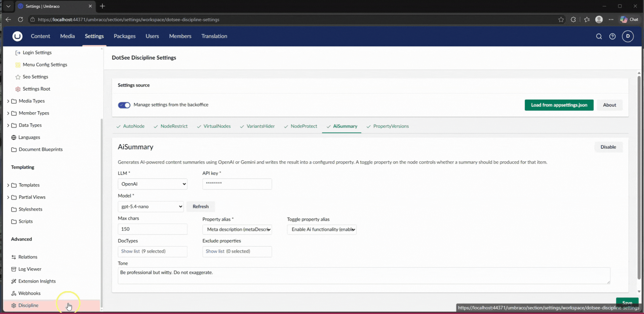Toggle Manage settings from the backoffice
Screen dimensions: 644x314
124,105
